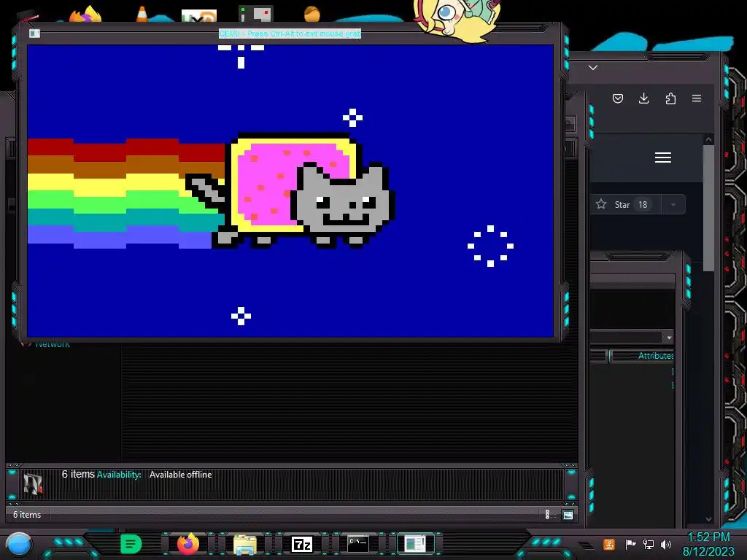Open Command Prompt from the taskbar
Screen dimensions: 747x560
pos(357,544)
